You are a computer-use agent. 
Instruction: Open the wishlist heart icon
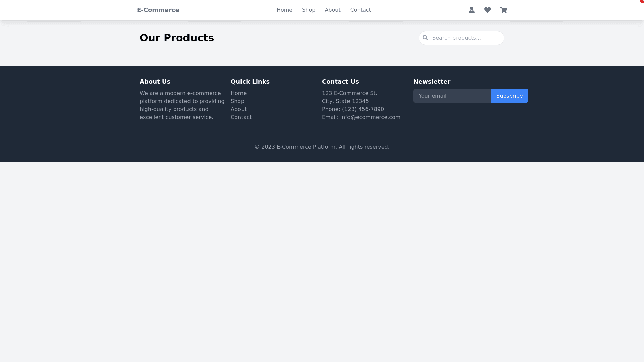coord(488,10)
